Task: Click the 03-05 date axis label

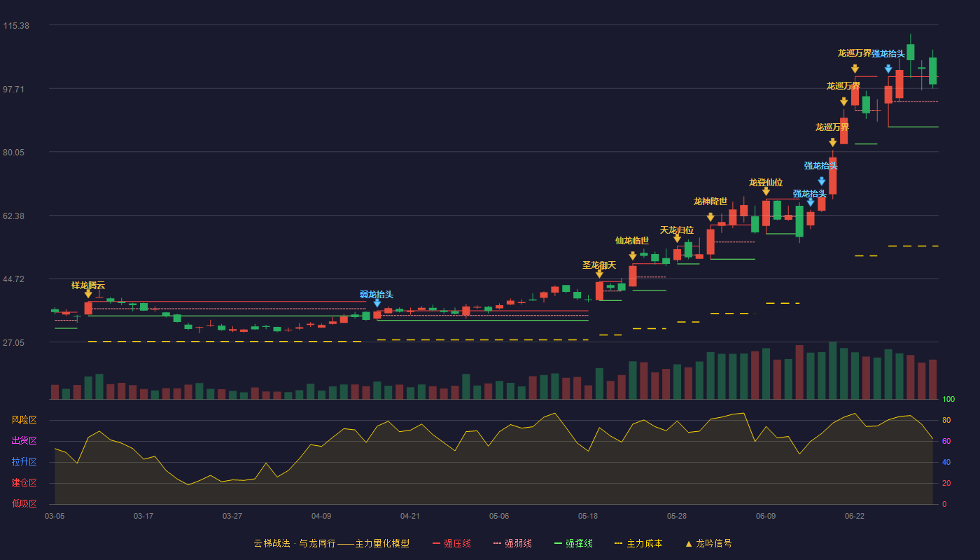Action: 55,516
